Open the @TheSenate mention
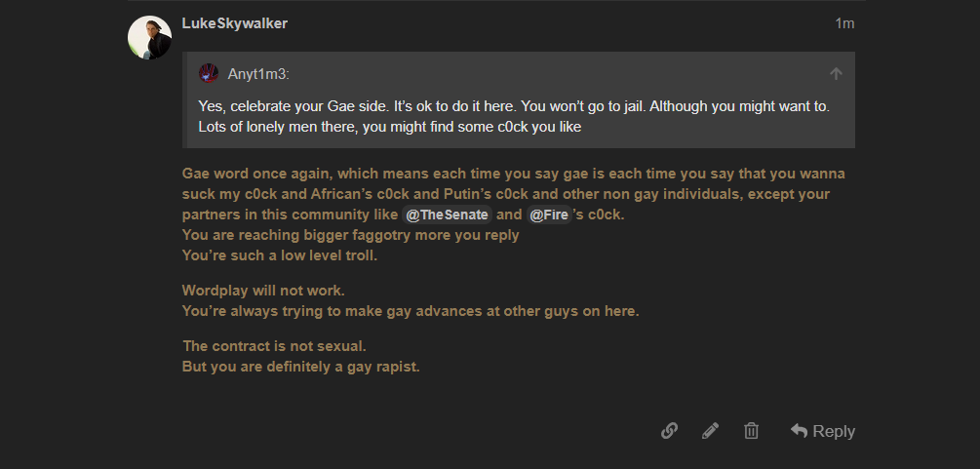Viewport: 980px width, 469px height. (x=447, y=215)
